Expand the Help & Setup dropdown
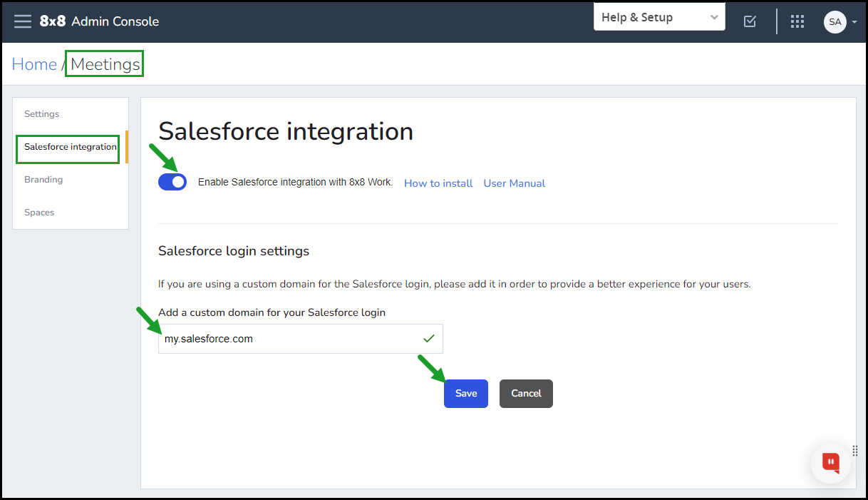 [659, 17]
